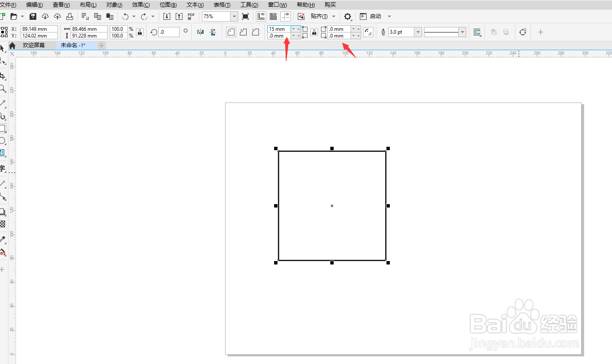The width and height of the screenshot is (612, 364).
Task: Click the object width field 89.466 mm
Action: tap(89, 29)
